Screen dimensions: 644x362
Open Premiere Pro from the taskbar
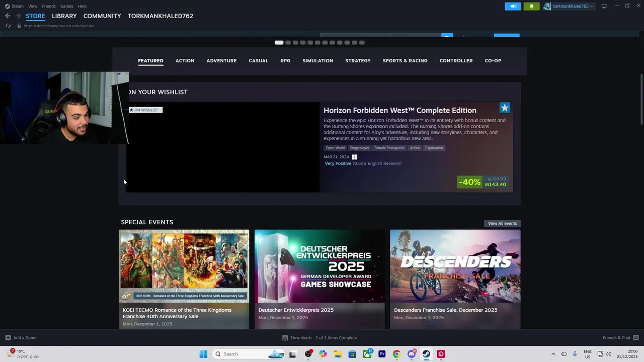(x=382, y=354)
